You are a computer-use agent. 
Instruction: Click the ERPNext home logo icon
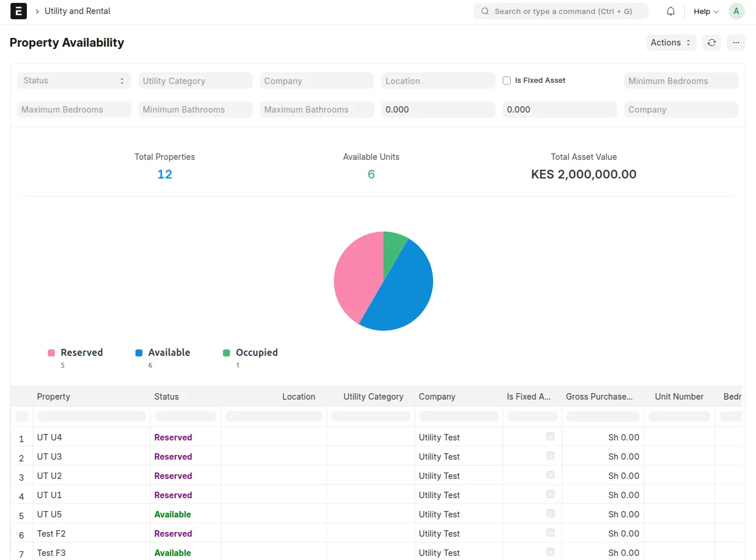[x=19, y=11]
